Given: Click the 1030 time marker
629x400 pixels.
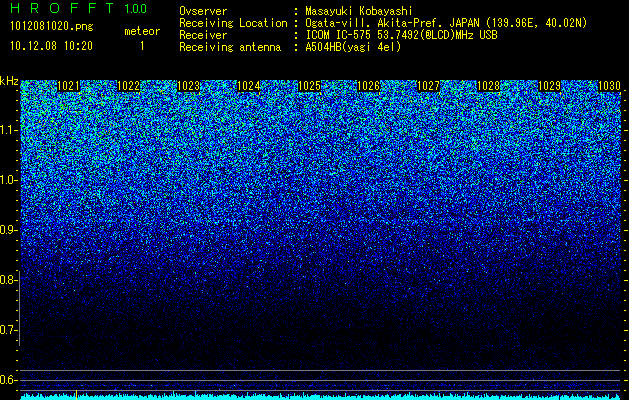Looking at the screenshot, I should pyautogui.click(x=609, y=86).
